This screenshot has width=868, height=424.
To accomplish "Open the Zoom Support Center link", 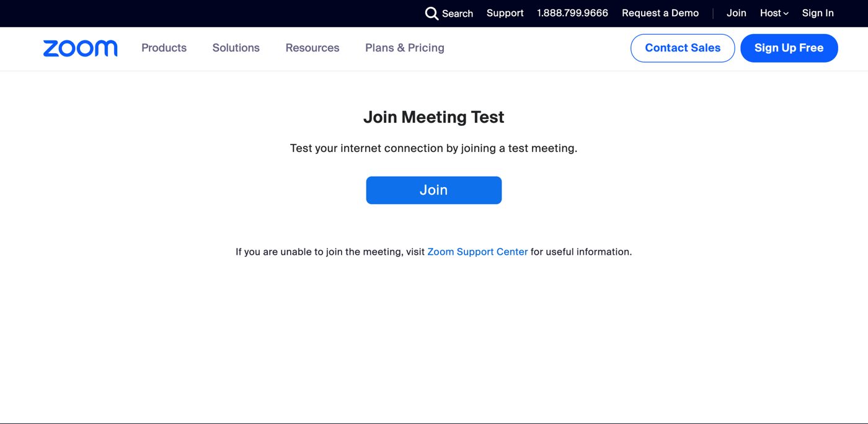I will tap(477, 252).
